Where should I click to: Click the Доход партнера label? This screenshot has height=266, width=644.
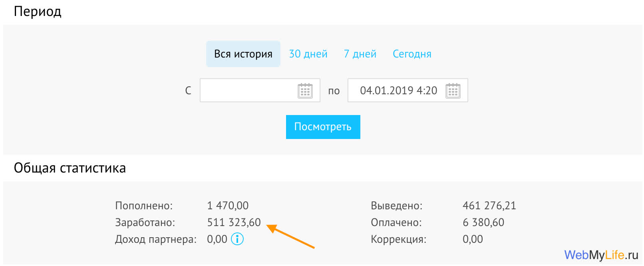tap(156, 239)
